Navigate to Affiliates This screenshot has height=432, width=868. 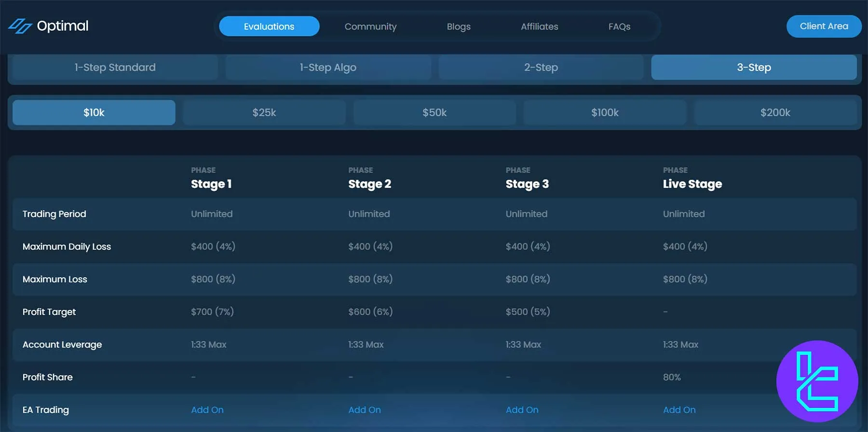click(x=539, y=27)
